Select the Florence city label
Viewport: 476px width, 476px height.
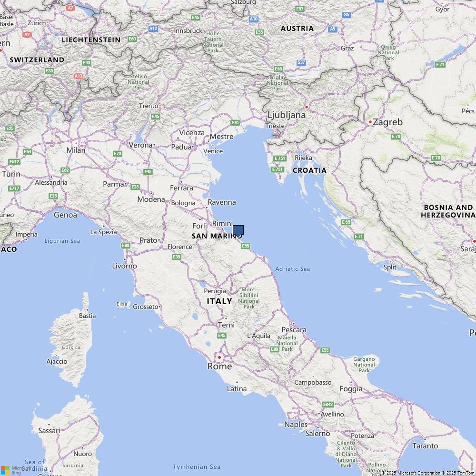tap(180, 247)
